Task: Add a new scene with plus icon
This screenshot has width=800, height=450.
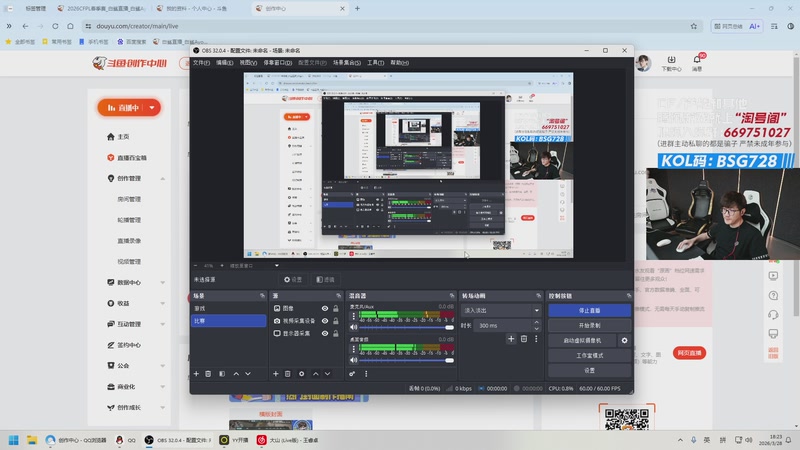Action: coord(196,374)
